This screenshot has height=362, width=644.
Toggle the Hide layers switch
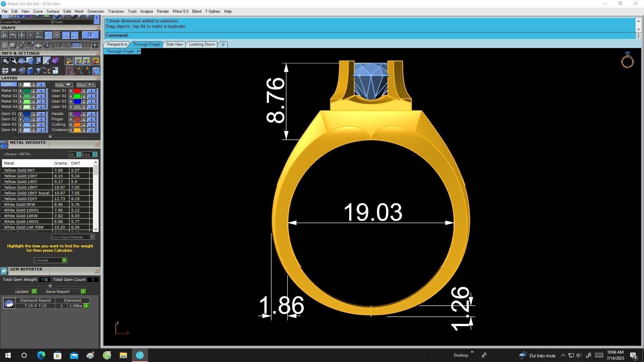64,85
